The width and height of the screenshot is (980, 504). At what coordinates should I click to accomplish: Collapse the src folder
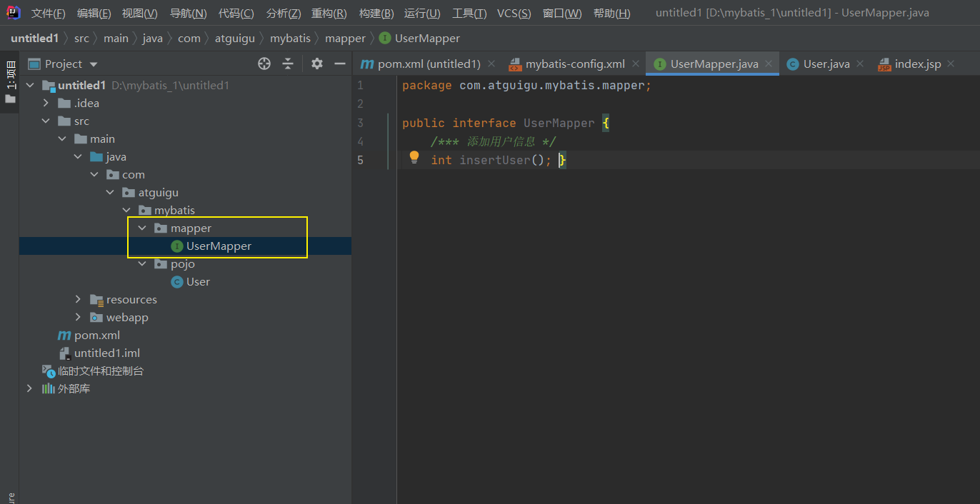(x=46, y=121)
